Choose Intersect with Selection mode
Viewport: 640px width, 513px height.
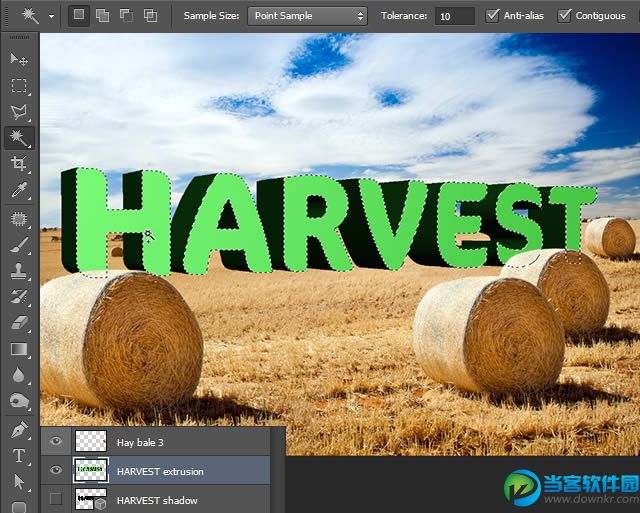[150, 16]
